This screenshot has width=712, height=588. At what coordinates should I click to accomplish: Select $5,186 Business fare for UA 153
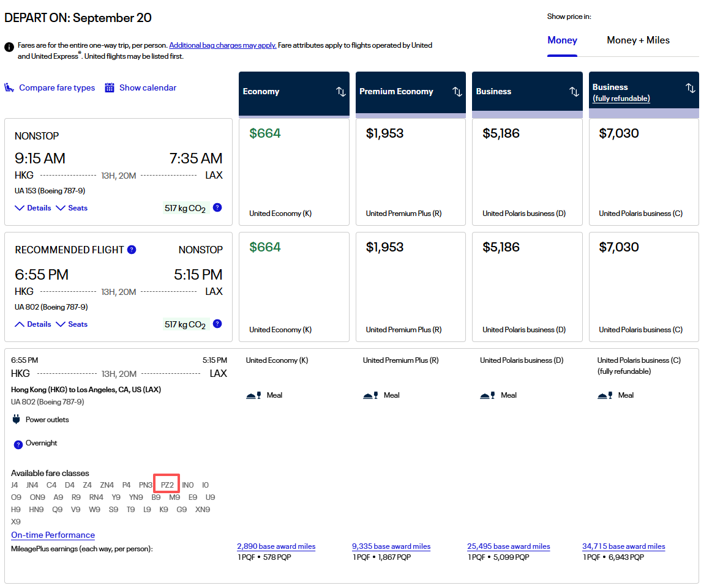click(x=527, y=172)
